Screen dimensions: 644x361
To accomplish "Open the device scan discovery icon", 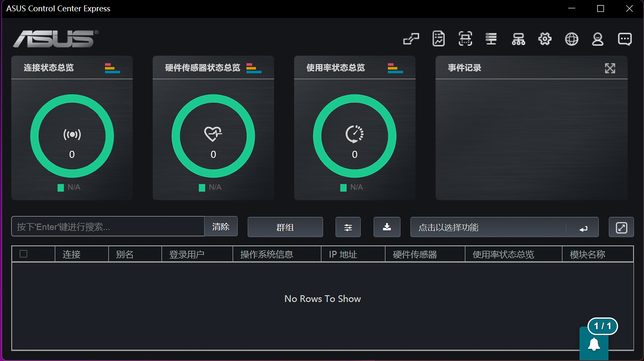I will click(x=465, y=39).
